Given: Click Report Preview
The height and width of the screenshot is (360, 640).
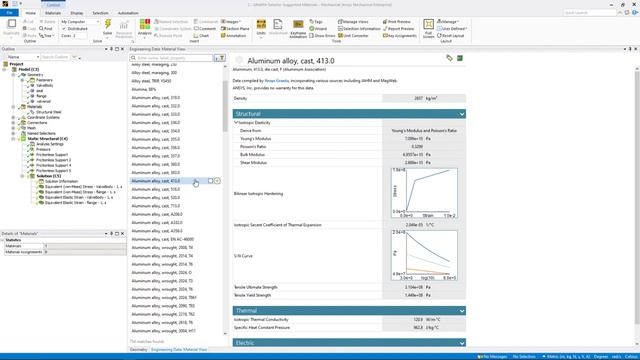Looking at the screenshot, I should (x=398, y=29).
